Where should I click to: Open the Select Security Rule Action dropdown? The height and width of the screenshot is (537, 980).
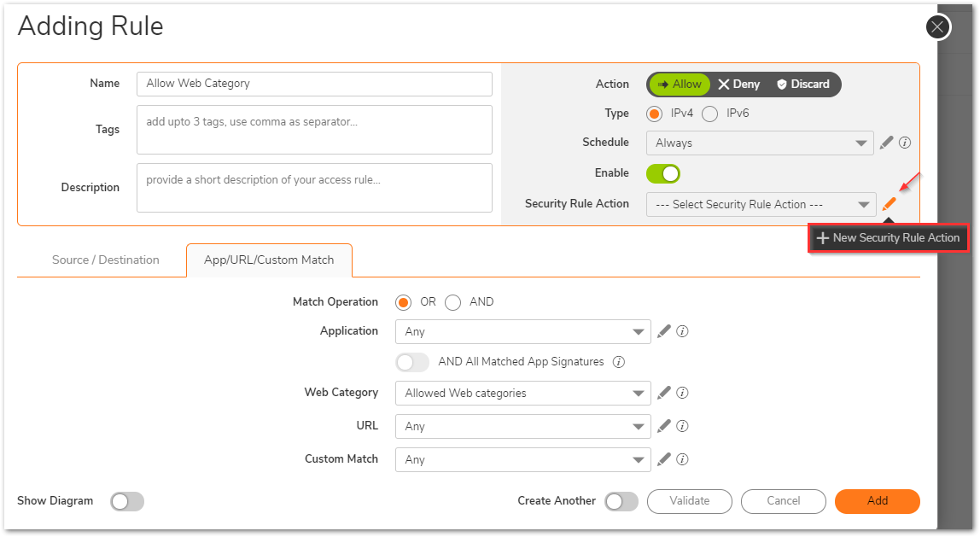(760, 204)
